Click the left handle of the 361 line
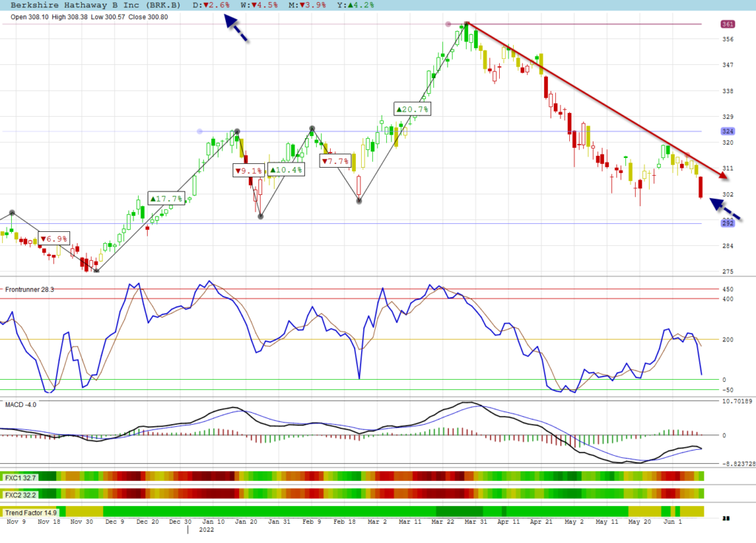 click(448, 24)
